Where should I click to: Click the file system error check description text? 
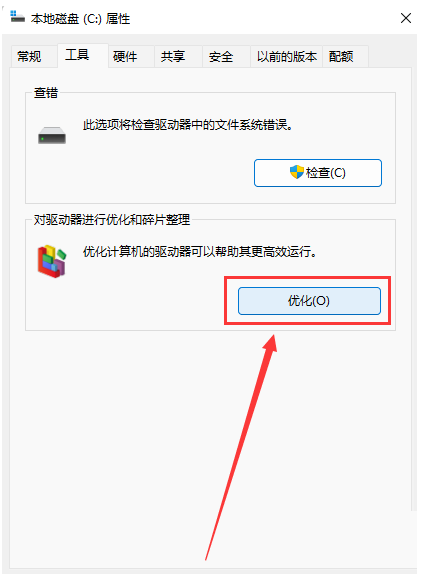188,125
